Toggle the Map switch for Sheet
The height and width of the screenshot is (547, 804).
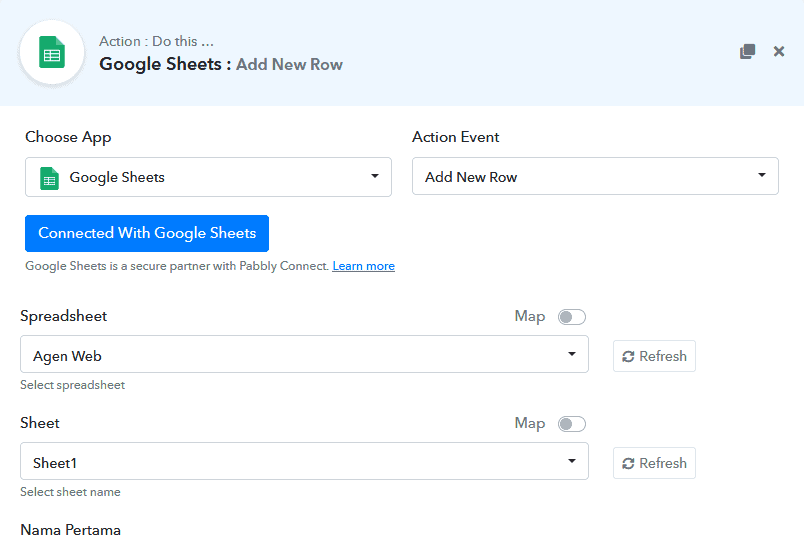572,424
